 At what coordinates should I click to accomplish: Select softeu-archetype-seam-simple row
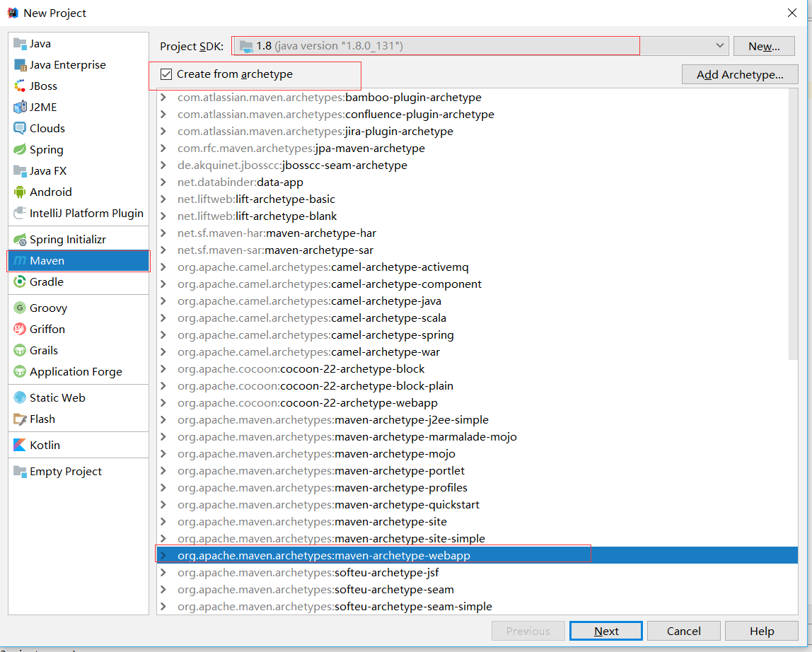[x=477, y=607]
